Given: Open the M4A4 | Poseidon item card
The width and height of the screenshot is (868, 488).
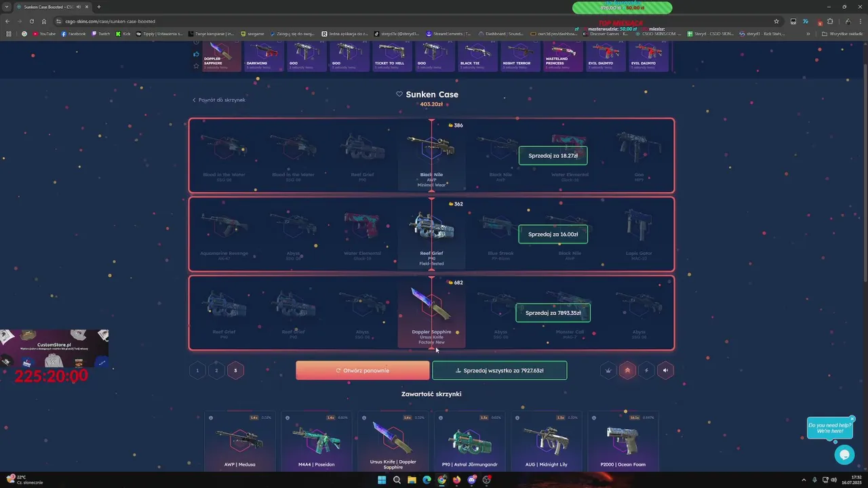Looking at the screenshot, I should (317, 441).
